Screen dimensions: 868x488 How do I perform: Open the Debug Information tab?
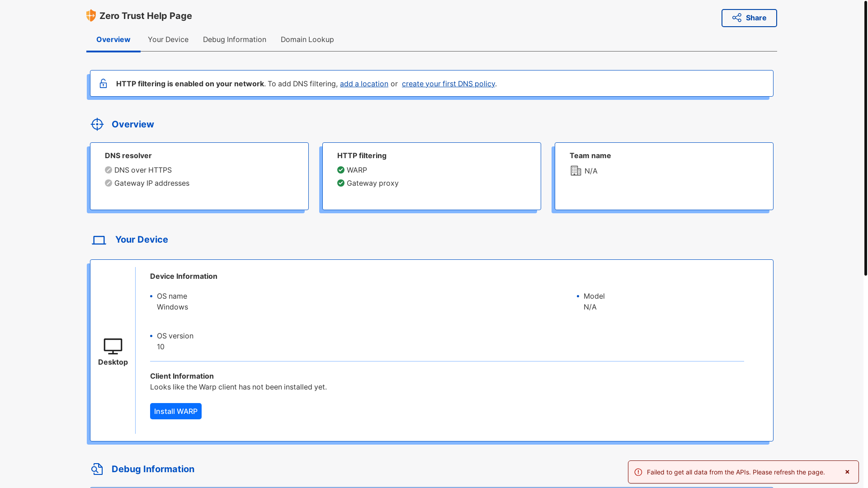coord(235,40)
